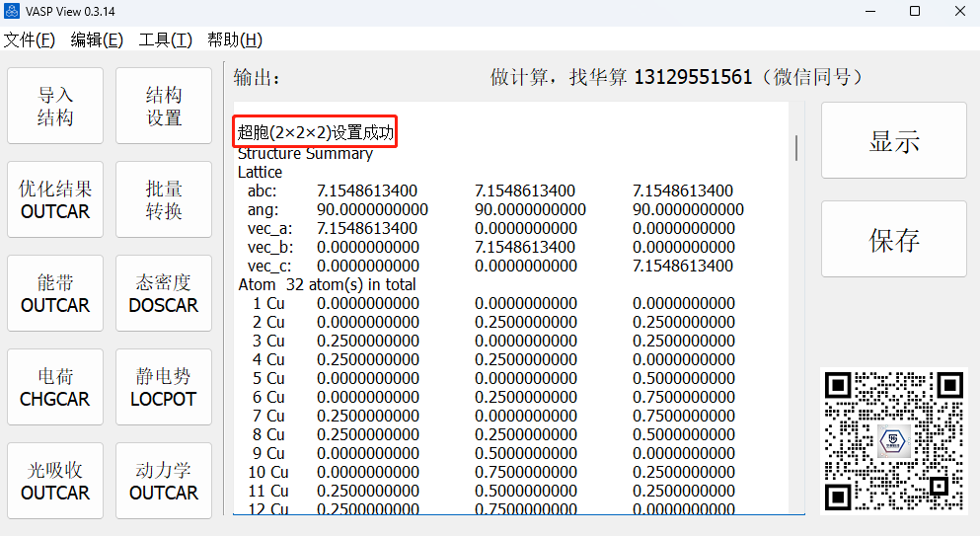
Task: Open the 工具(T) menu
Action: (x=165, y=39)
